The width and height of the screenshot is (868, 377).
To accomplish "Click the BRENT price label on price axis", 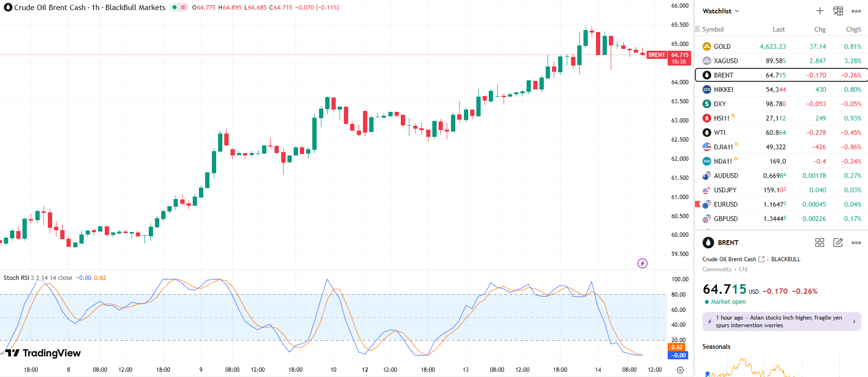I will (657, 55).
